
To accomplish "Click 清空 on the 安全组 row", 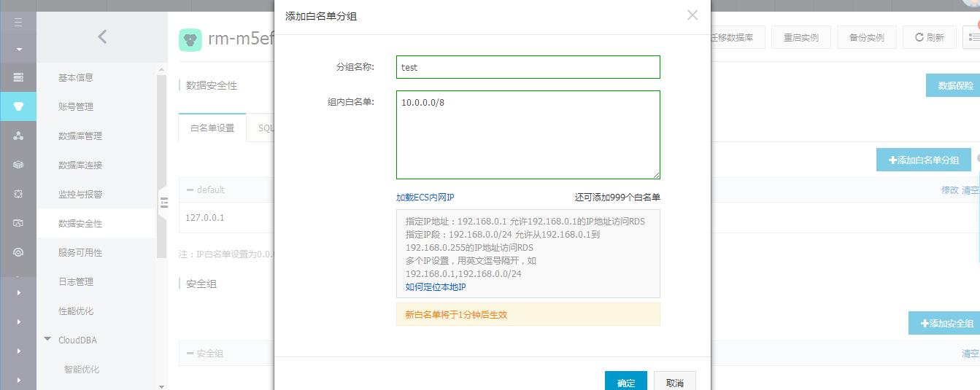I will [x=971, y=353].
